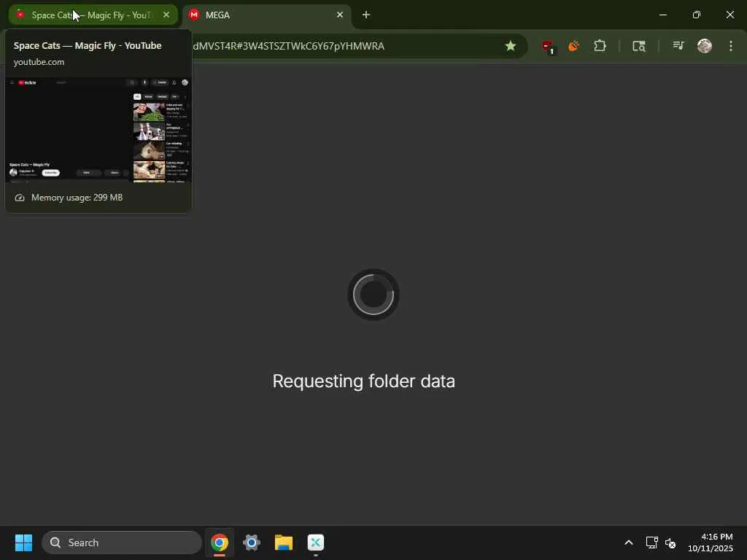The height and width of the screenshot is (560, 747).
Task: Click the taskbar Search box
Action: click(122, 542)
